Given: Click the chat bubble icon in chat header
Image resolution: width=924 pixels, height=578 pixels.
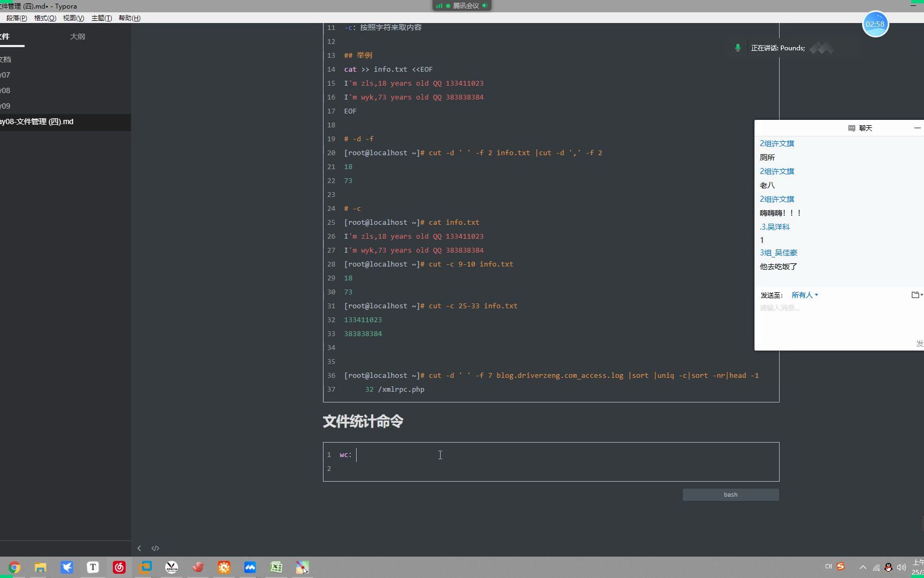Looking at the screenshot, I should pyautogui.click(x=851, y=128).
